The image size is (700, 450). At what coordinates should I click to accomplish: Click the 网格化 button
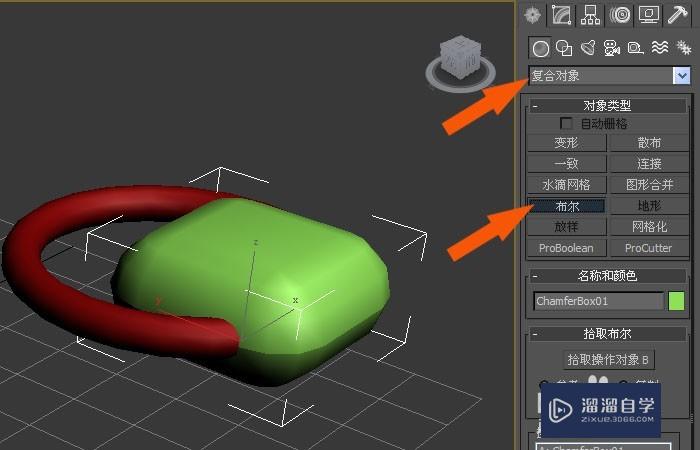(649, 227)
